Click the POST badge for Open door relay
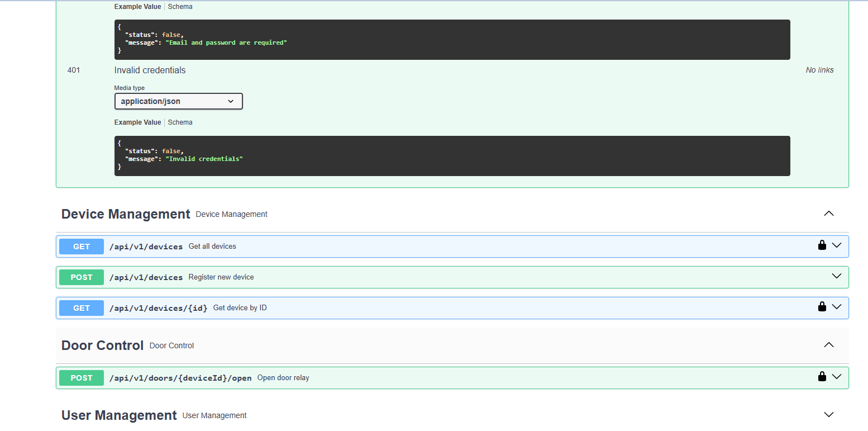Viewport: 868px width, 431px height. pyautogui.click(x=82, y=378)
